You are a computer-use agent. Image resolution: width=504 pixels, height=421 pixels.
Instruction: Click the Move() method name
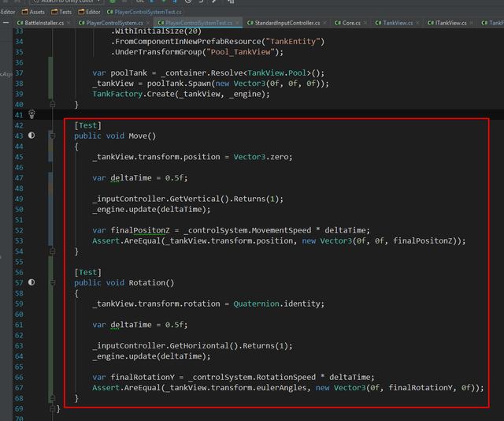click(x=143, y=136)
